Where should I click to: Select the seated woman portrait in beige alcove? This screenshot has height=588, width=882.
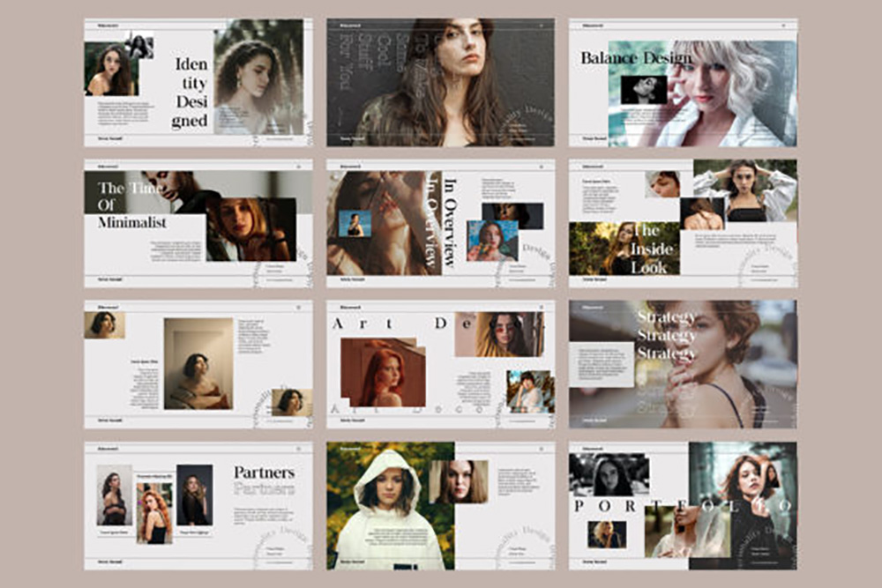[x=198, y=363]
